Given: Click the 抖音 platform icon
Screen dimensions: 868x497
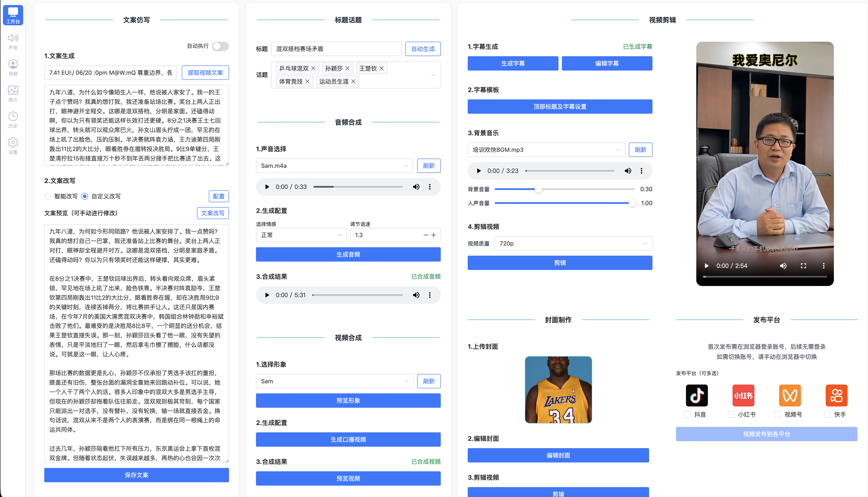Looking at the screenshot, I should click(697, 395).
